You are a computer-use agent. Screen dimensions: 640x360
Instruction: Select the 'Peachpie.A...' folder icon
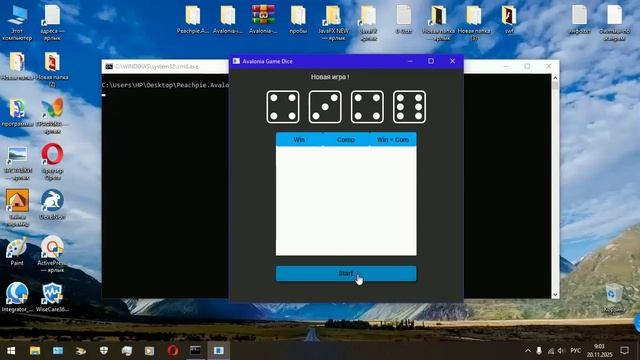pyautogui.click(x=192, y=20)
